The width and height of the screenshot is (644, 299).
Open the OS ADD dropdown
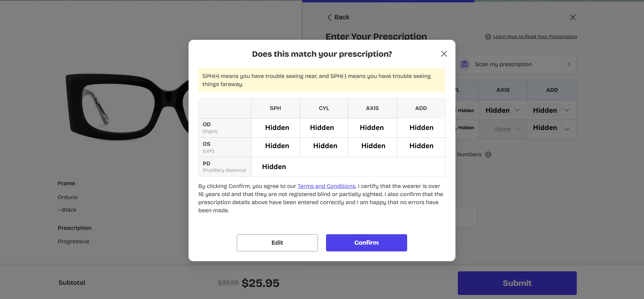coord(551,128)
